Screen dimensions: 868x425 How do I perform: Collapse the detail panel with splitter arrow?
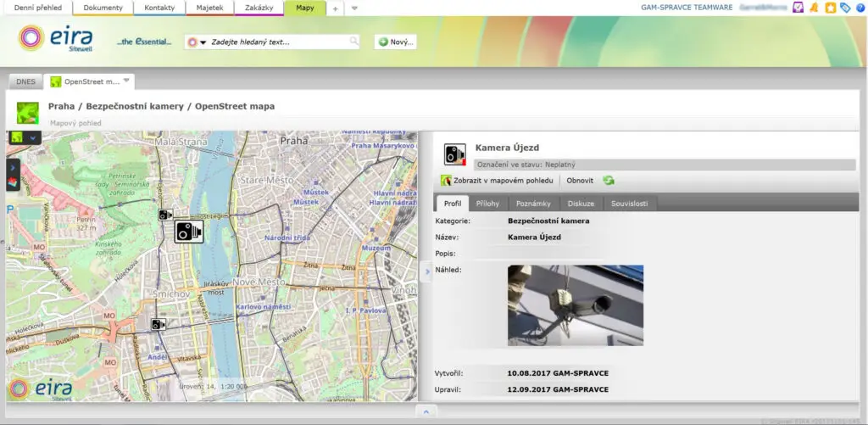point(426,271)
